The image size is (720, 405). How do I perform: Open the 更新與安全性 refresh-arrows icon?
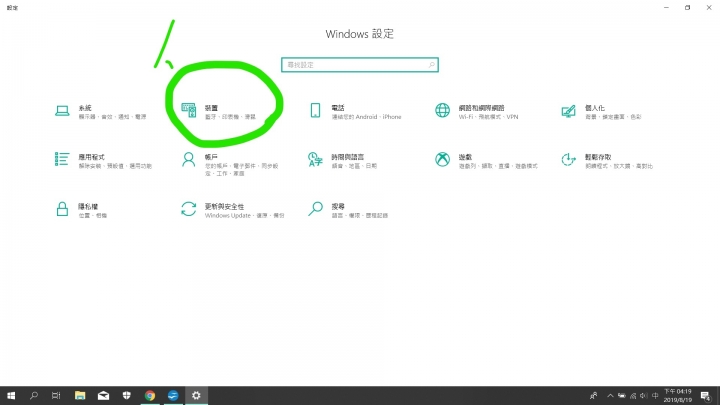click(x=189, y=209)
